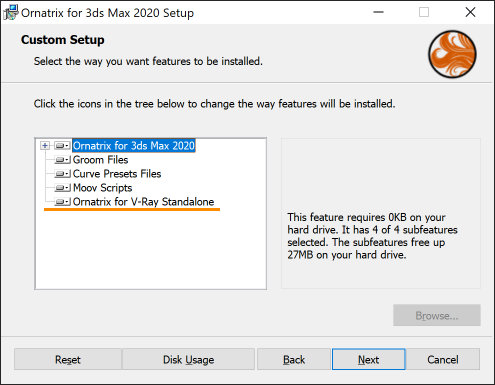Image resolution: width=495 pixels, height=385 pixels.
Task: Open drive icon dropdown for Ornatrix for 3ds Max 2020
Action: [62, 146]
